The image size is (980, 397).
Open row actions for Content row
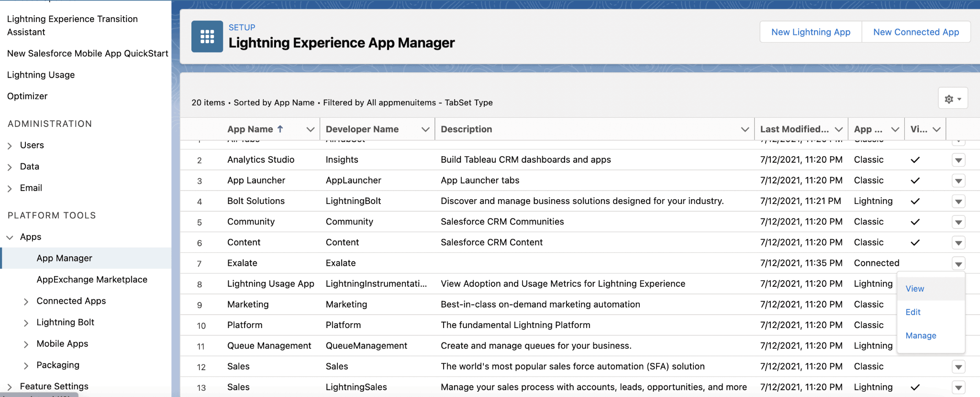(x=958, y=243)
